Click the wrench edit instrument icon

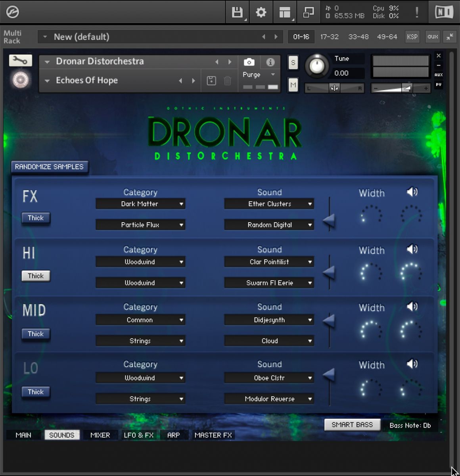(20, 60)
